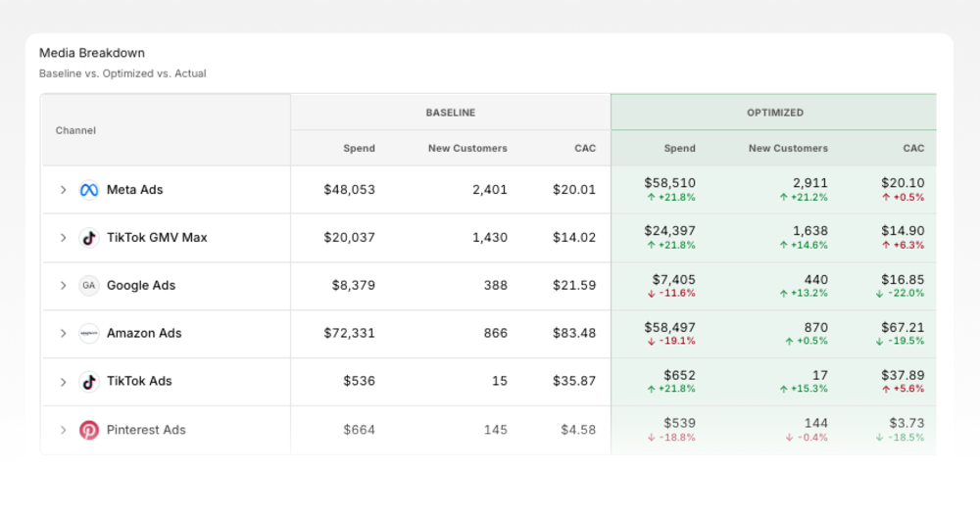This screenshot has width=980, height=519.
Task: Expand the TikTok GMV Max row
Action: coord(63,238)
